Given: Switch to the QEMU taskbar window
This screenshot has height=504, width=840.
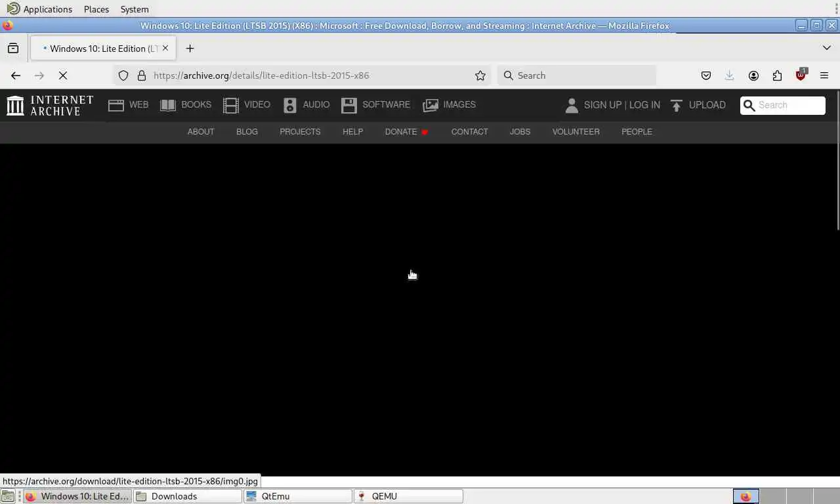Looking at the screenshot, I should point(408,496).
